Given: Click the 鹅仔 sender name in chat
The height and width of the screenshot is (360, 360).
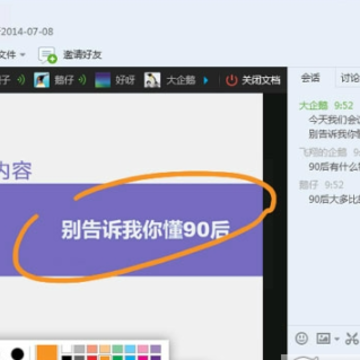Looking at the screenshot, I should pos(309,184).
